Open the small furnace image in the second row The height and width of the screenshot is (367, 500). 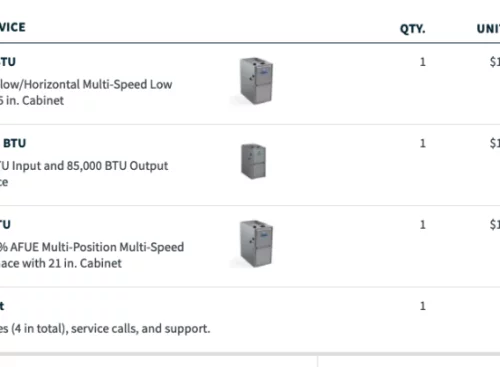(253, 161)
